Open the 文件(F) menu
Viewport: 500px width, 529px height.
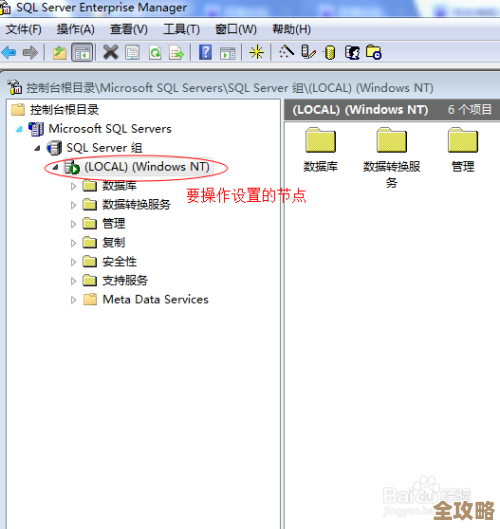pos(24,29)
